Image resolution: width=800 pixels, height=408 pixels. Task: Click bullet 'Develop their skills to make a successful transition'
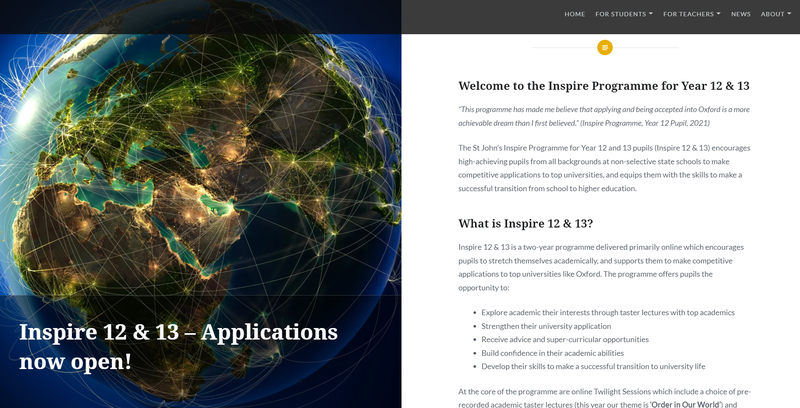pos(593,366)
